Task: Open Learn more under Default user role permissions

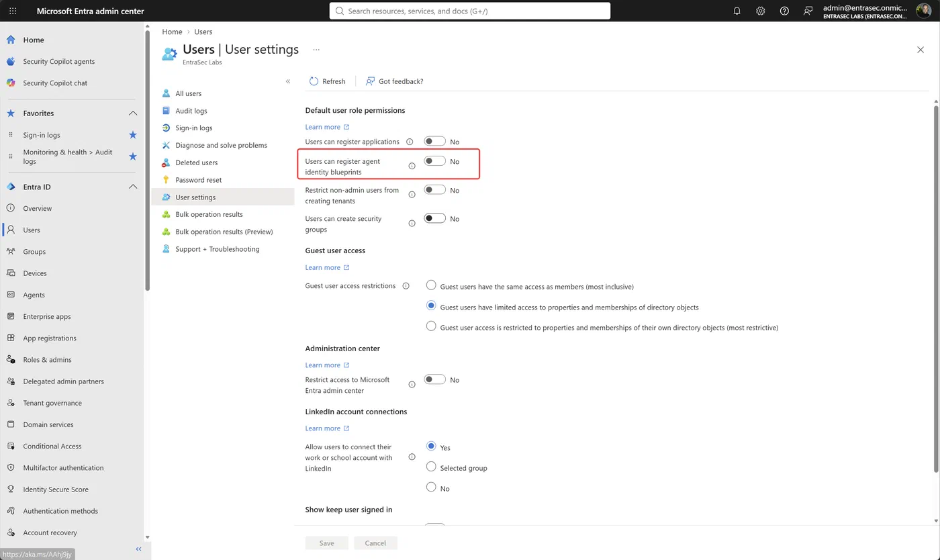Action: tap(327, 127)
